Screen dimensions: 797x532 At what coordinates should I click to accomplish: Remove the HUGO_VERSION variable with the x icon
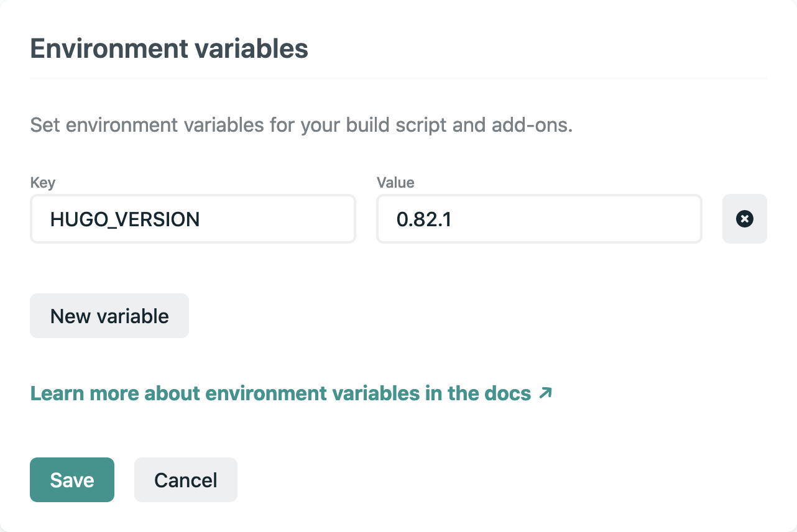point(744,219)
